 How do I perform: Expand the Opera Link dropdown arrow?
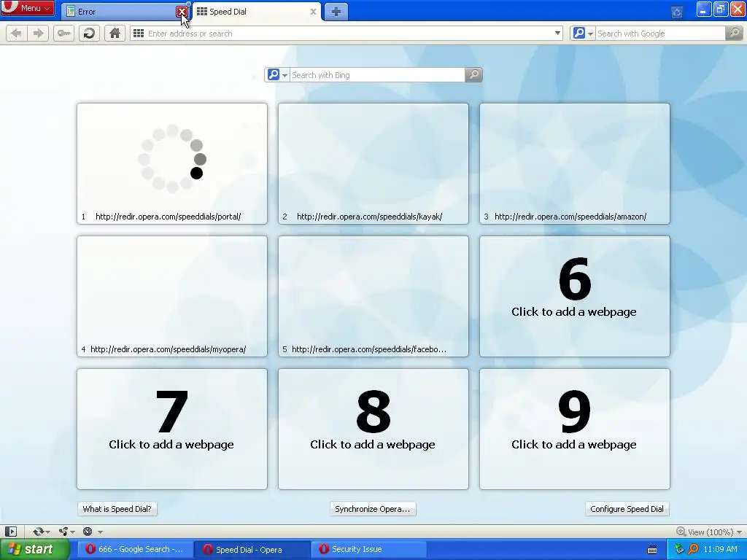pyautogui.click(x=47, y=532)
